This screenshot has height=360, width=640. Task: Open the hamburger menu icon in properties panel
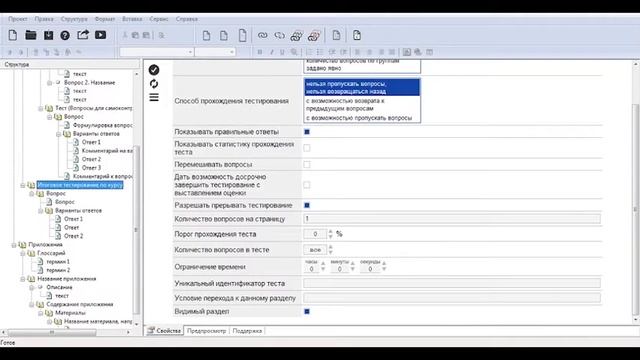click(x=154, y=97)
